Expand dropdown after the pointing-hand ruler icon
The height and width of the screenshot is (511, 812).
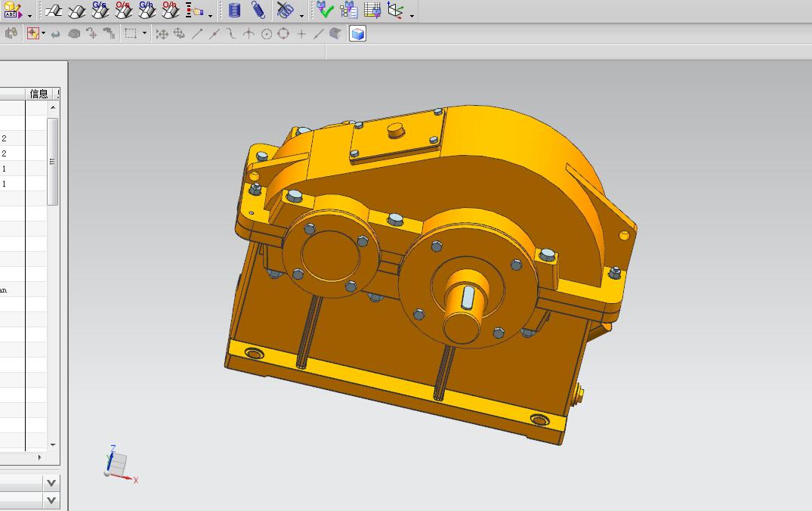[x=210, y=16]
